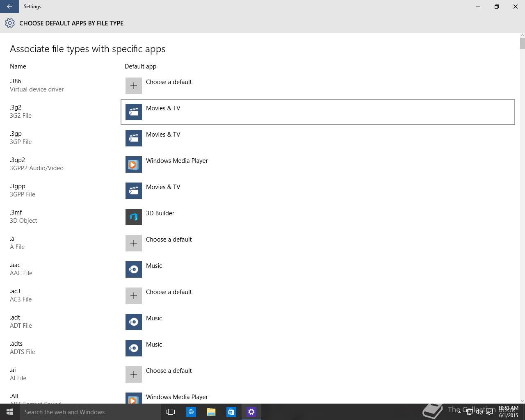Click the Settings app icon on the taskbar
Image resolution: width=525 pixels, height=420 pixels.
(x=251, y=412)
